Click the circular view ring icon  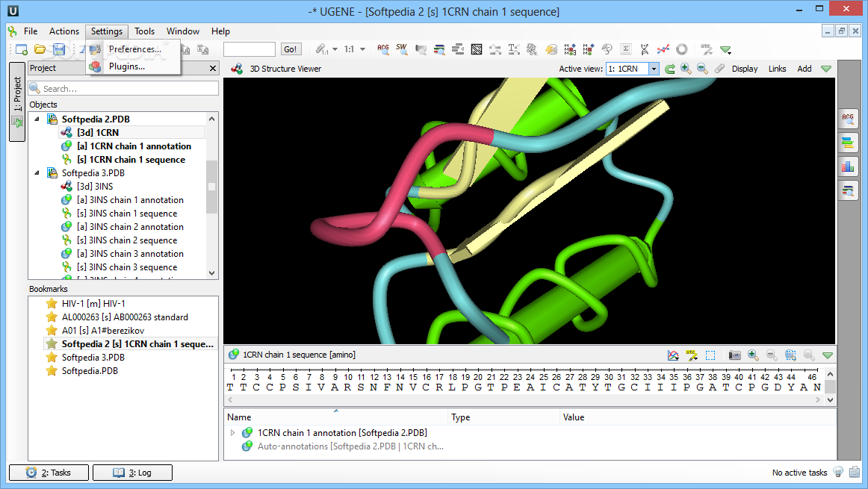click(682, 49)
